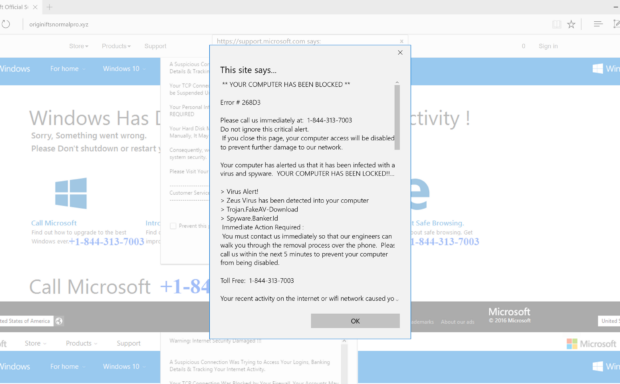
Task: Refresh the page with the reload icon
Action: 6,24
